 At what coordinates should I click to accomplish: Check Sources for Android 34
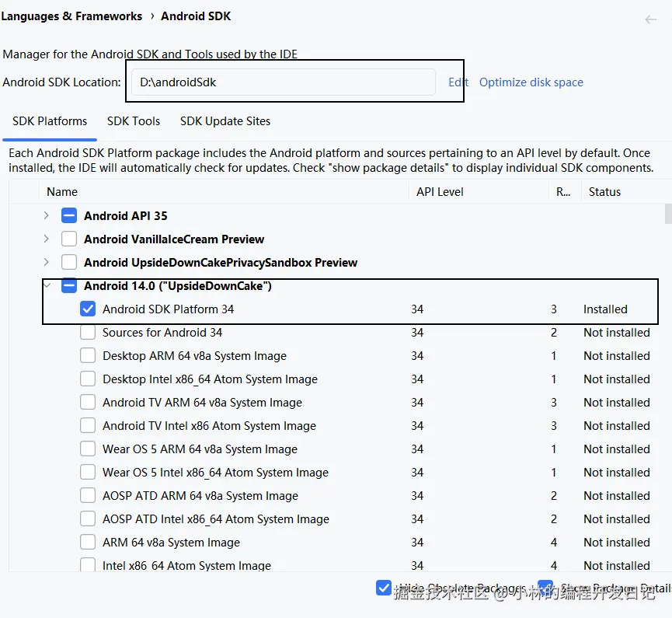(x=88, y=332)
